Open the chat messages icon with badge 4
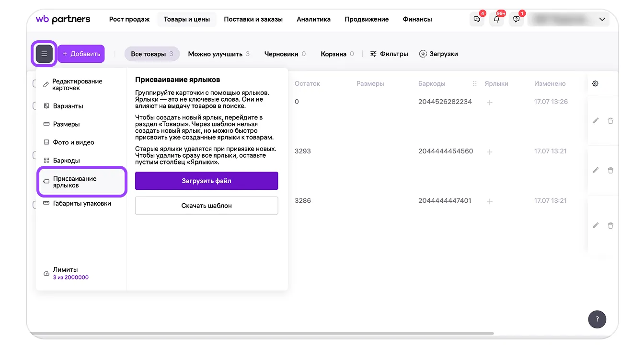This screenshot has width=644, height=349. 477,20
